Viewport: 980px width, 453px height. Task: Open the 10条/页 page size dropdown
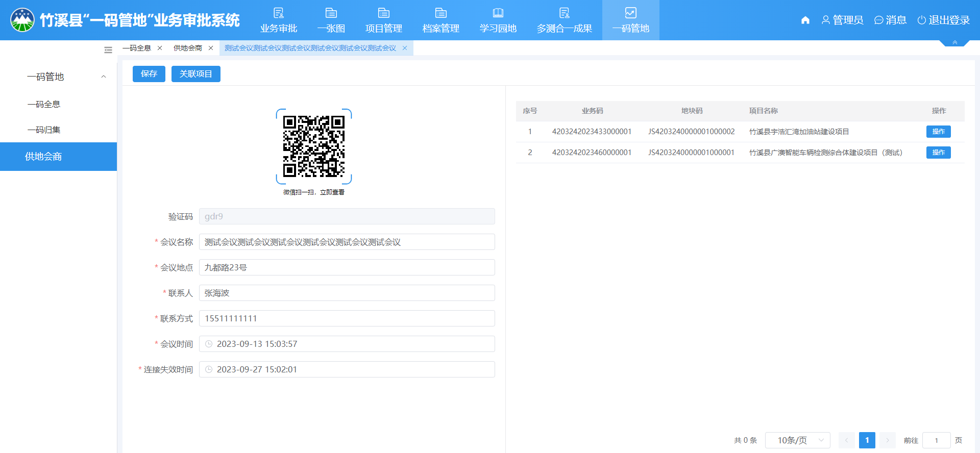point(798,440)
